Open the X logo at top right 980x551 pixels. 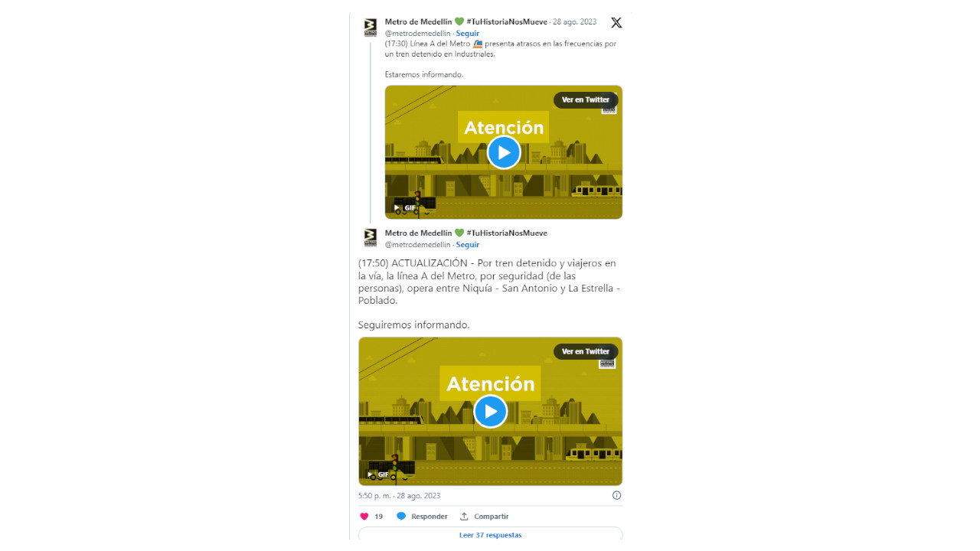[x=616, y=23]
